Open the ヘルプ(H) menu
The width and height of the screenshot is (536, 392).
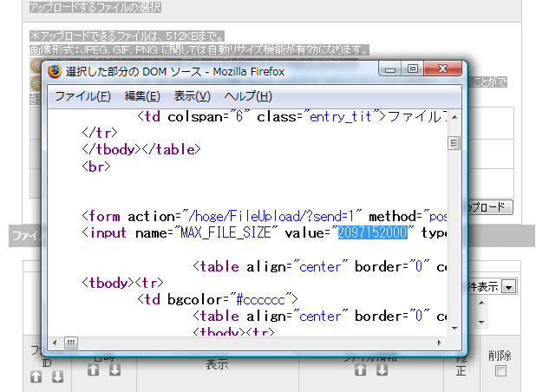(x=248, y=96)
